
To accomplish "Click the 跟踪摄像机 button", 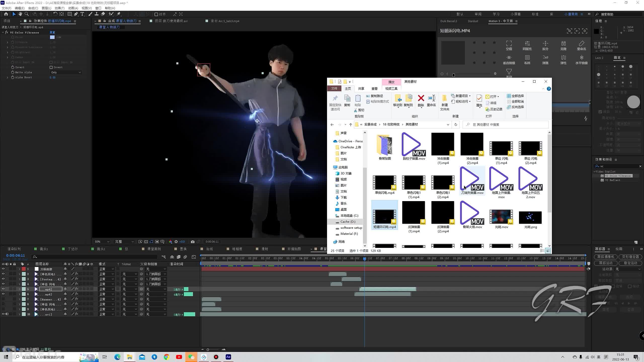I will 606,257.
